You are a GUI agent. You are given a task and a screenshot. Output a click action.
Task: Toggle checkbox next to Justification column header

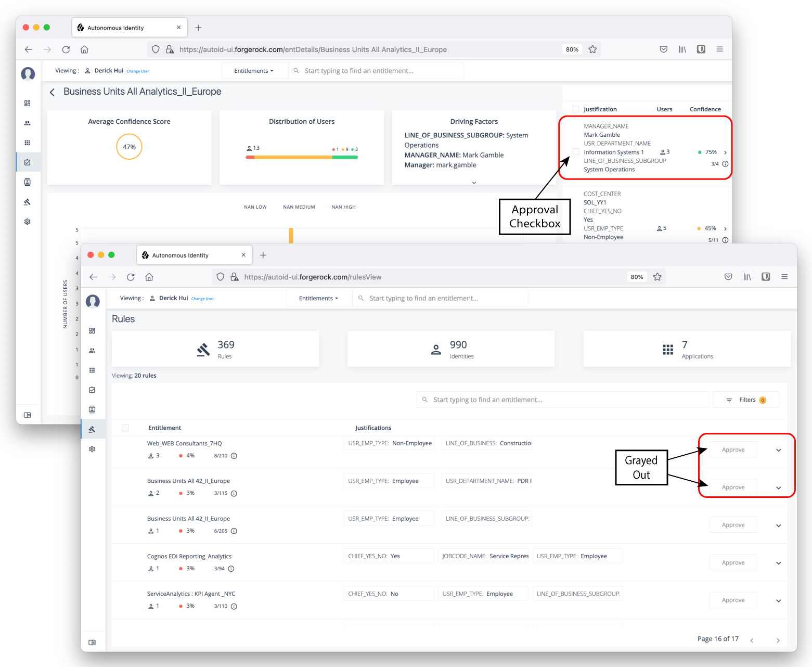point(576,109)
